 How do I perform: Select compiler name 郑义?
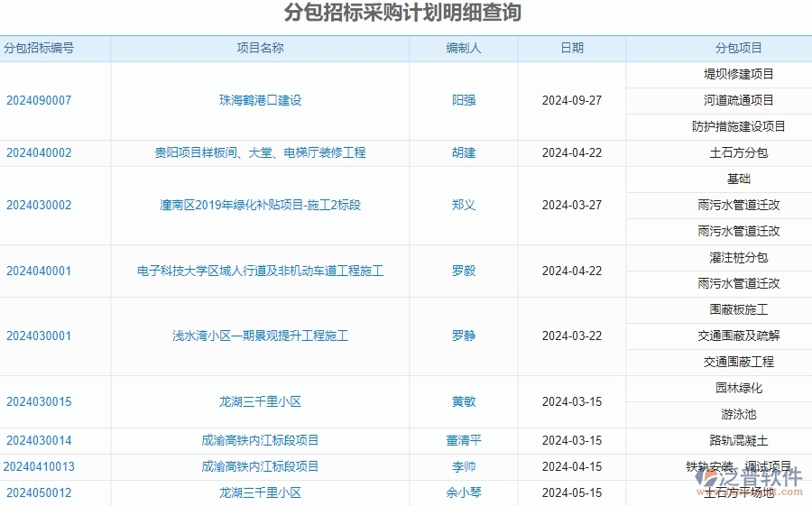(464, 205)
